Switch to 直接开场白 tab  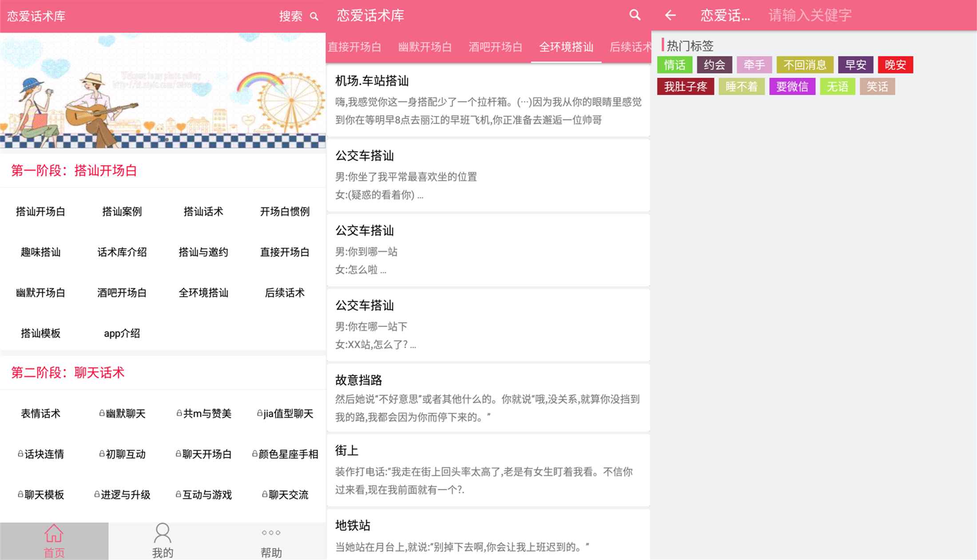tap(354, 47)
